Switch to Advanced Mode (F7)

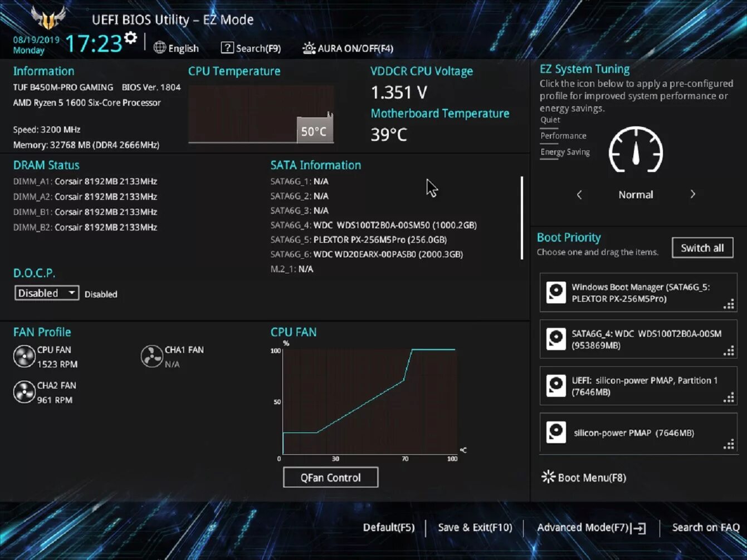pos(592,528)
